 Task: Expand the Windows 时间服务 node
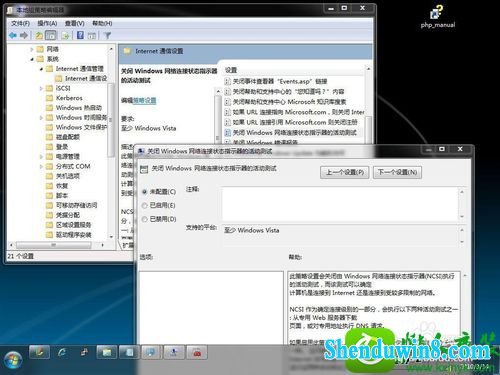click(x=42, y=118)
